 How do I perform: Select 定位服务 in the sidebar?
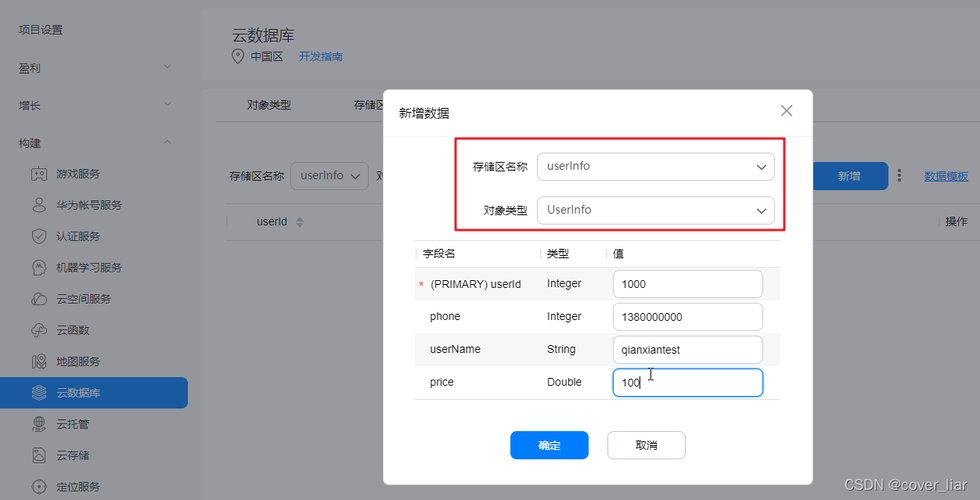tap(78, 486)
